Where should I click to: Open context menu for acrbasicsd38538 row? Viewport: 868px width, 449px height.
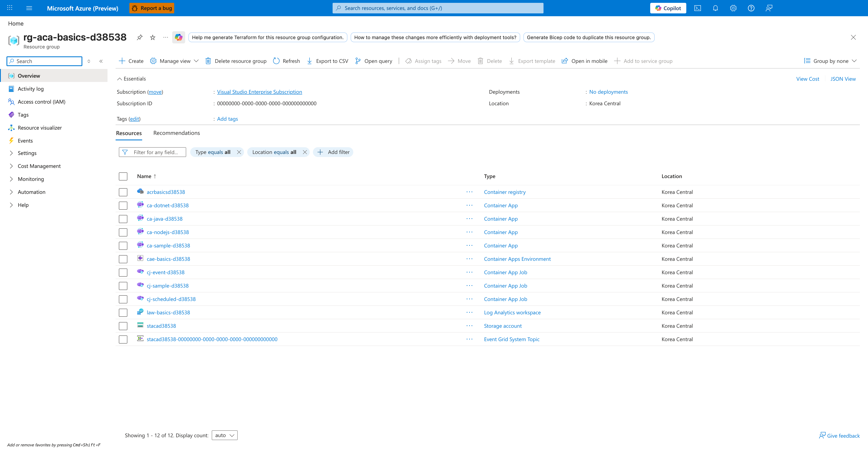(469, 192)
